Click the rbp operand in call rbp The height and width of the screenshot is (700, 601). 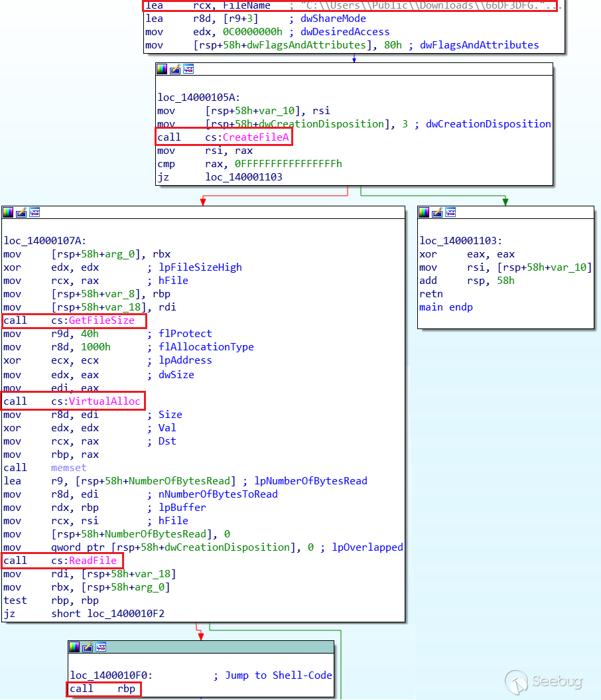tap(126, 689)
